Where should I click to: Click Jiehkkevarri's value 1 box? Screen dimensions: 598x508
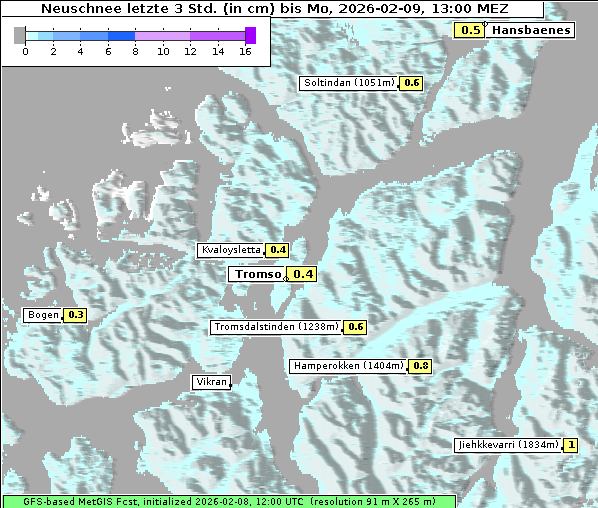[571, 445]
